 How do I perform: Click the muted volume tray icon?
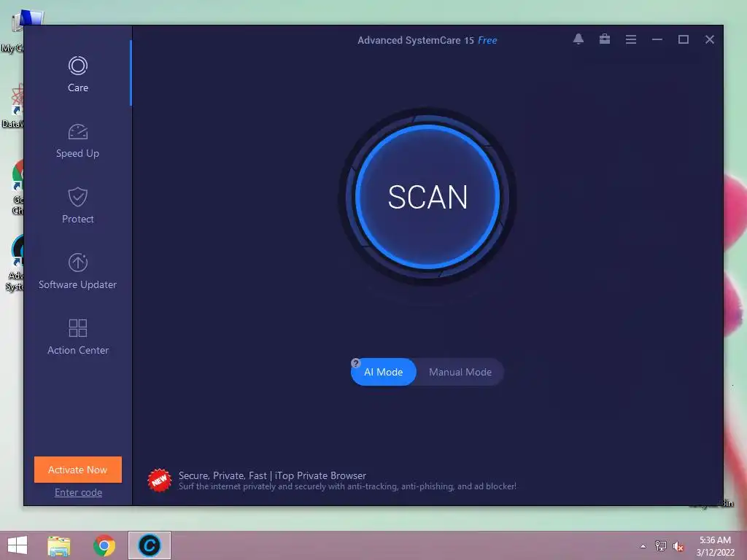tap(678, 546)
